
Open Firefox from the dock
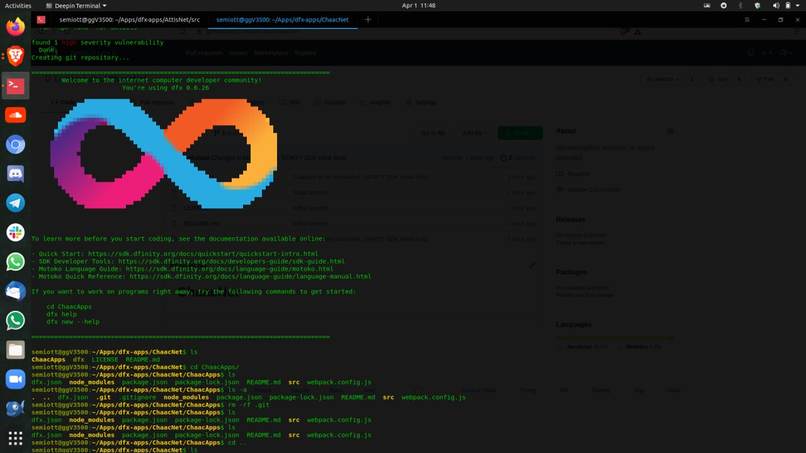(x=15, y=27)
